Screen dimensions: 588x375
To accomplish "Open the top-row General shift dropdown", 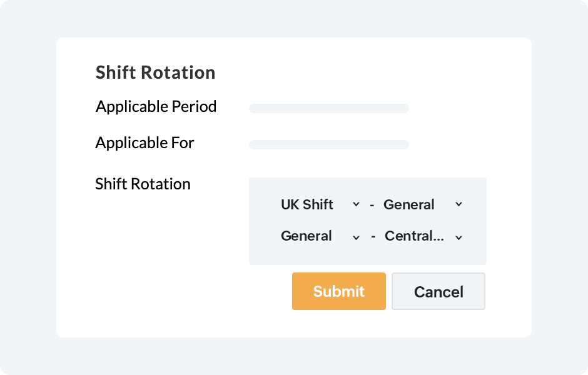I will (x=422, y=204).
